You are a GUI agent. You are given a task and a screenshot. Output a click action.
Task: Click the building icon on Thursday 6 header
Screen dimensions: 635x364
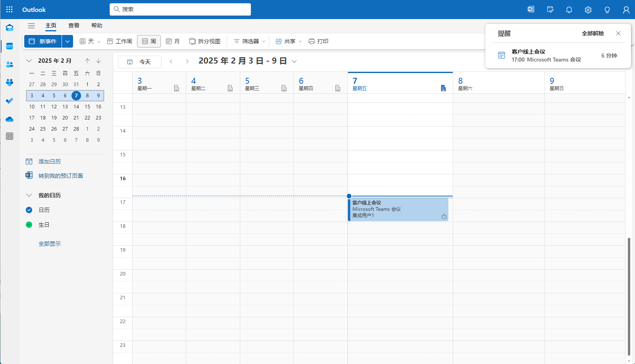point(338,88)
